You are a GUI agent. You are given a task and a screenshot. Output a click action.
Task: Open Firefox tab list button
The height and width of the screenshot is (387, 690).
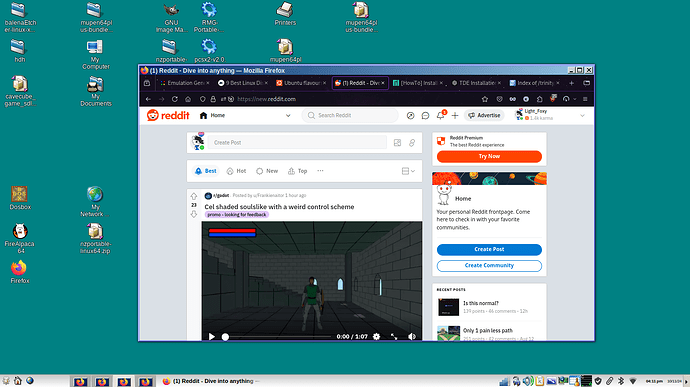(x=587, y=83)
